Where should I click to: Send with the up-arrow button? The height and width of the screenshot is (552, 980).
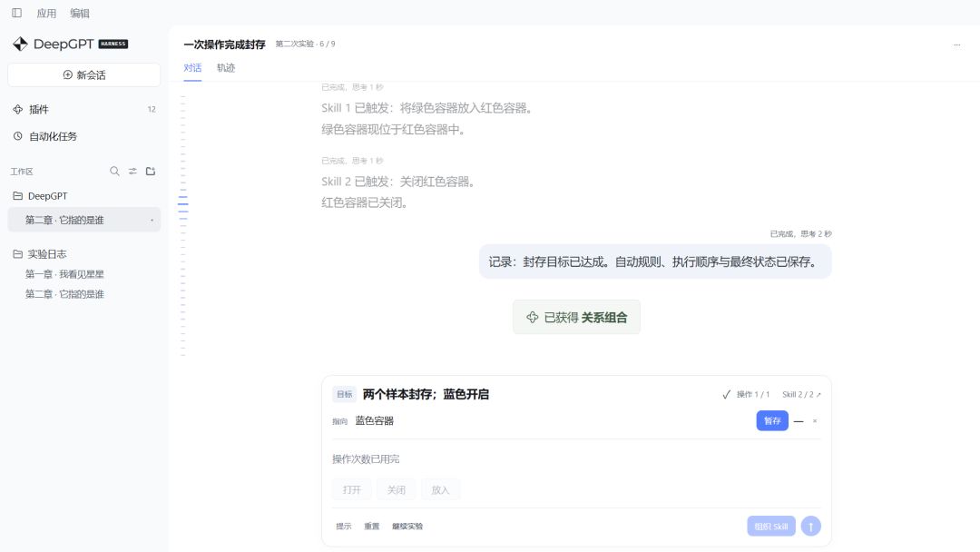tap(810, 527)
